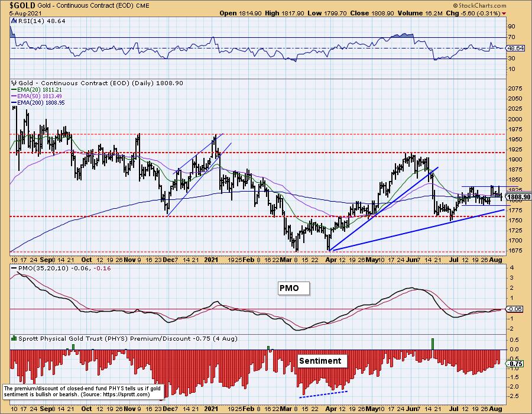
Task: Click the Jun7 date under price panel
Action: pyautogui.click(x=414, y=260)
